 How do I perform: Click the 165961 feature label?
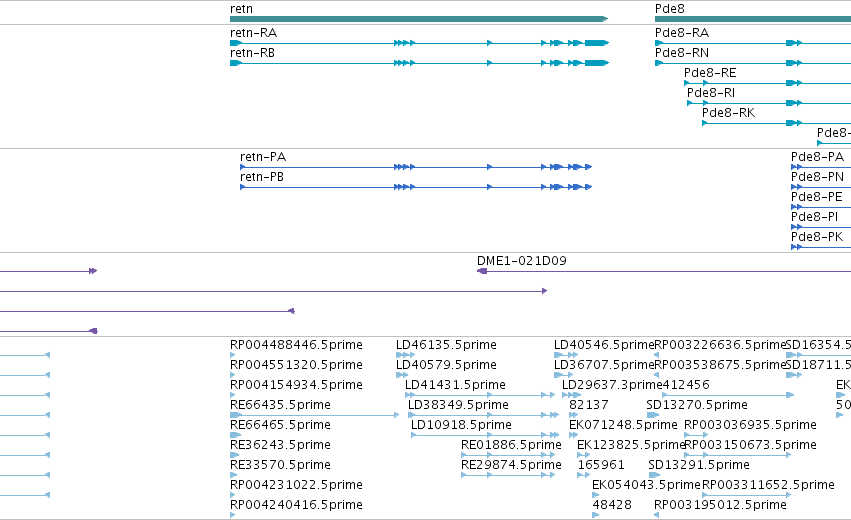click(x=601, y=465)
